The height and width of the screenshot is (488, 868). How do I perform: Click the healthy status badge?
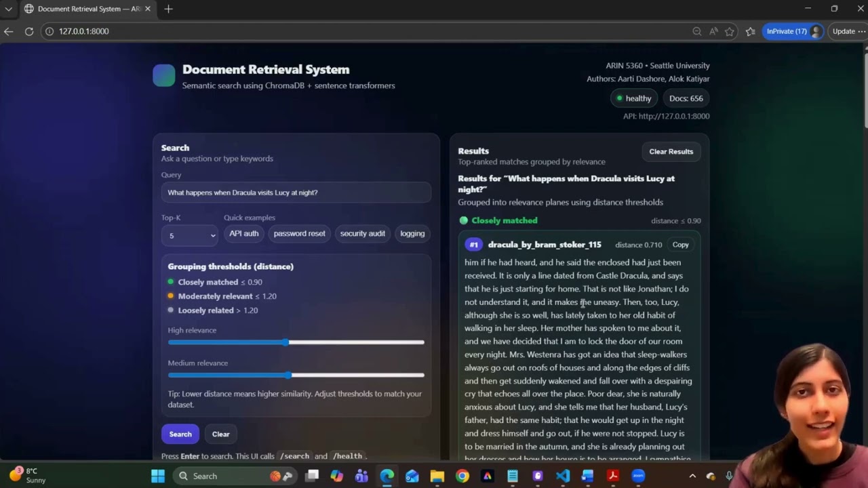633,98
